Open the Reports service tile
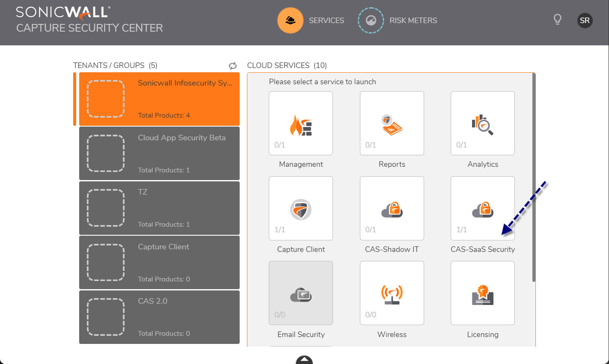The width and height of the screenshot is (609, 364). 392,123
